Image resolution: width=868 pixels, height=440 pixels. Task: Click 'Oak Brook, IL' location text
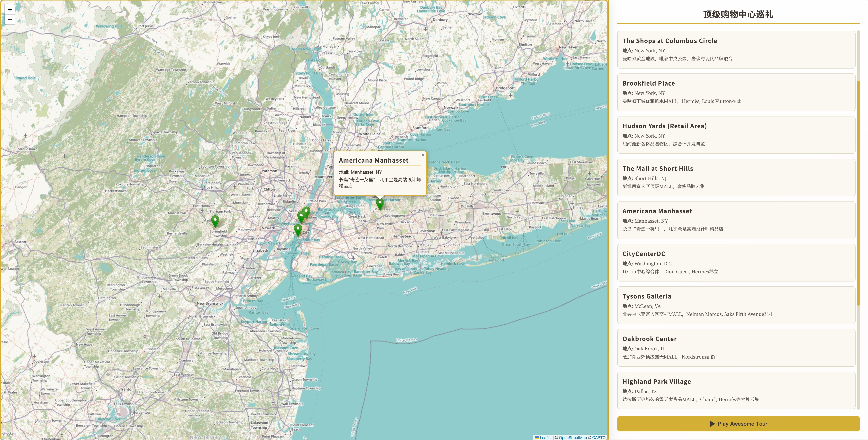[x=650, y=349]
